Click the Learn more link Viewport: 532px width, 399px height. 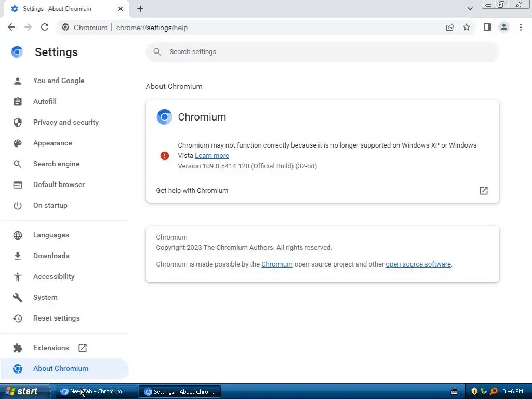(212, 156)
